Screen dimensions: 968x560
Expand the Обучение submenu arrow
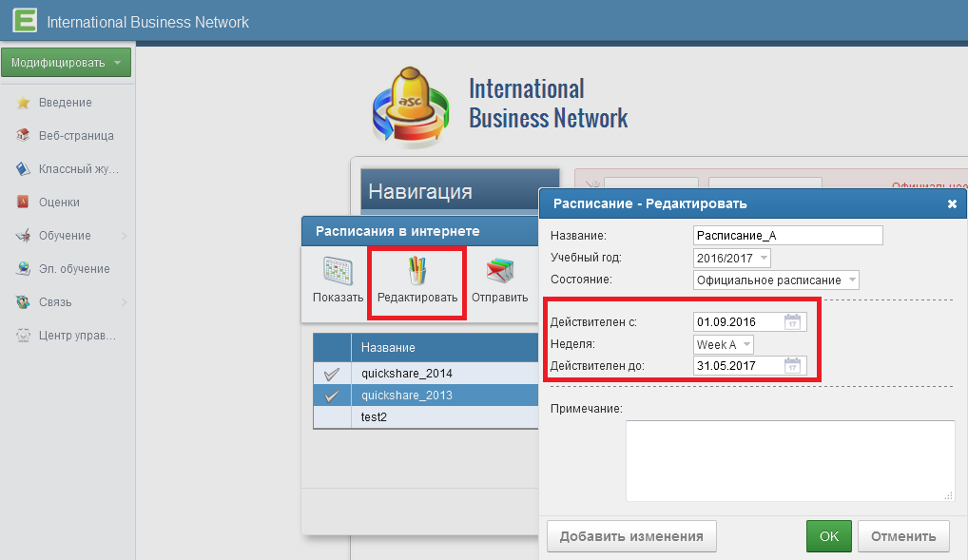124,235
